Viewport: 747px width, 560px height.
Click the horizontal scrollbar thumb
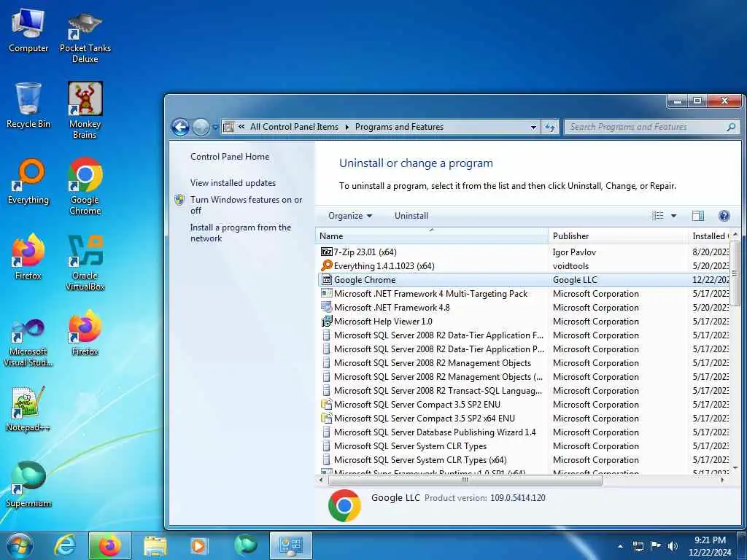465,480
